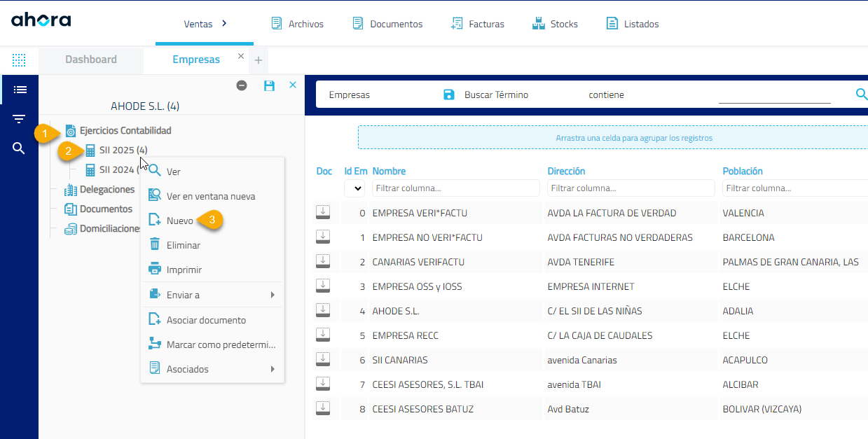The height and width of the screenshot is (439, 868).
Task: Click the Dirección column filter field
Action: click(631, 188)
